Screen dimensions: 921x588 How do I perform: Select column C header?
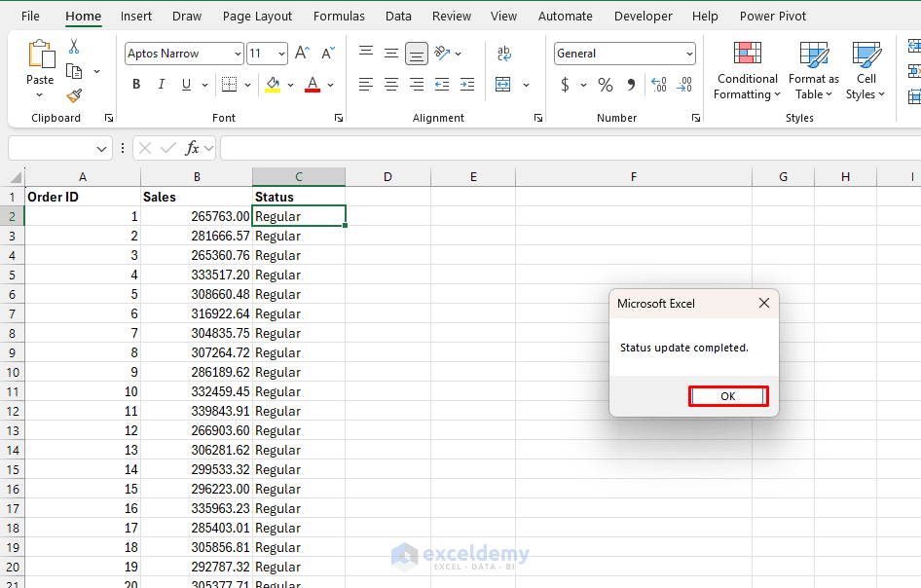tap(299, 177)
